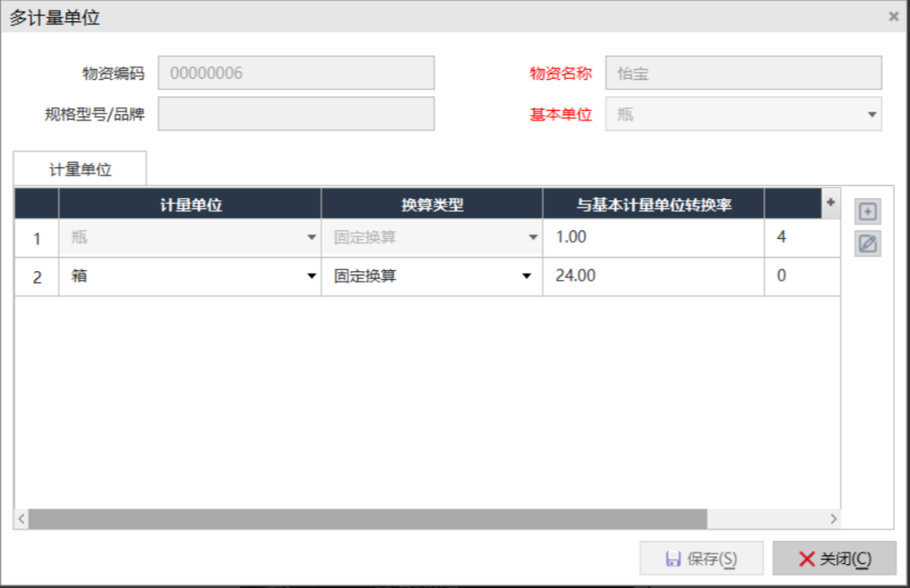Open the 固定换算 dropdown in row 2
Image resolution: width=910 pixels, height=588 pixels.
tap(526, 276)
